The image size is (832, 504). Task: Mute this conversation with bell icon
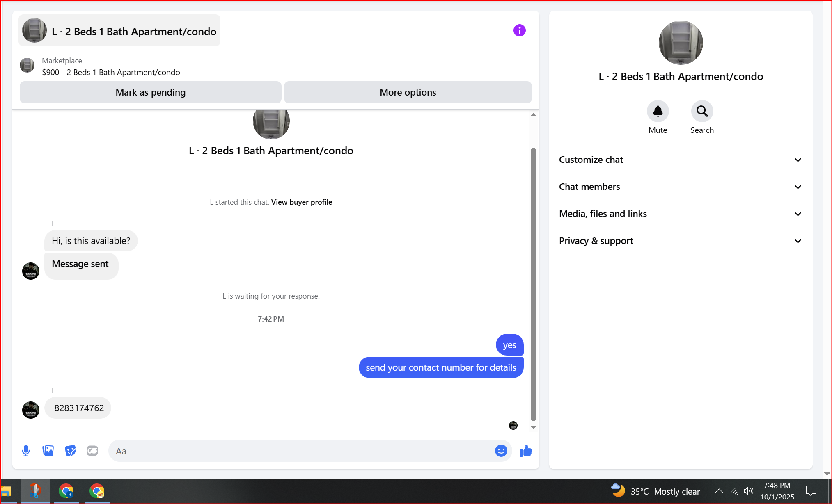pyautogui.click(x=658, y=111)
